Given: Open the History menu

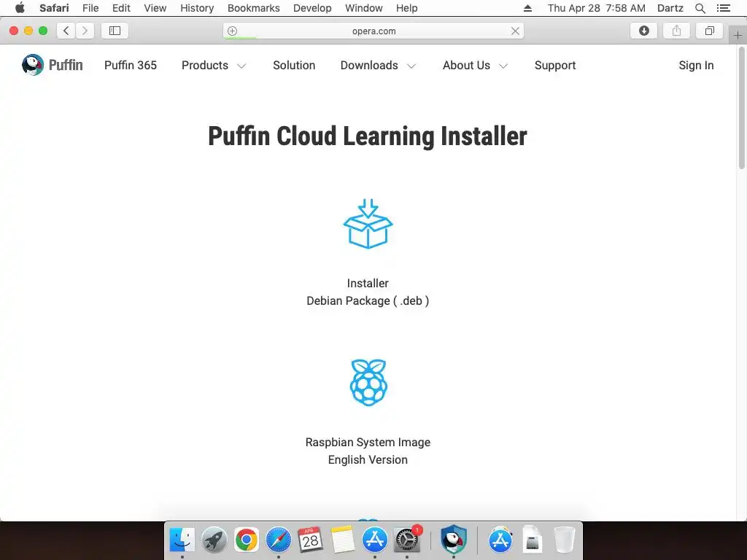Looking at the screenshot, I should [x=197, y=8].
